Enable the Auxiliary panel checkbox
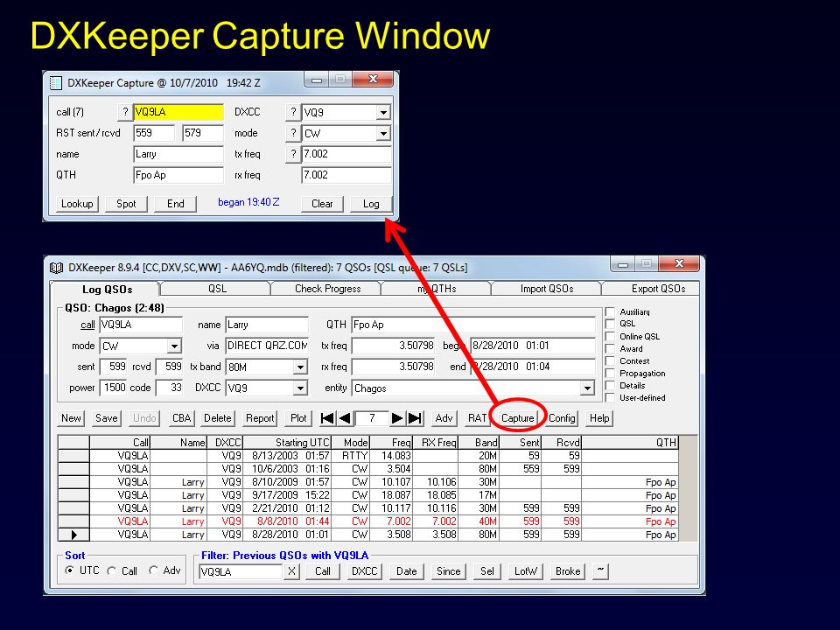Screen dimensions: 840x630 click(610, 311)
